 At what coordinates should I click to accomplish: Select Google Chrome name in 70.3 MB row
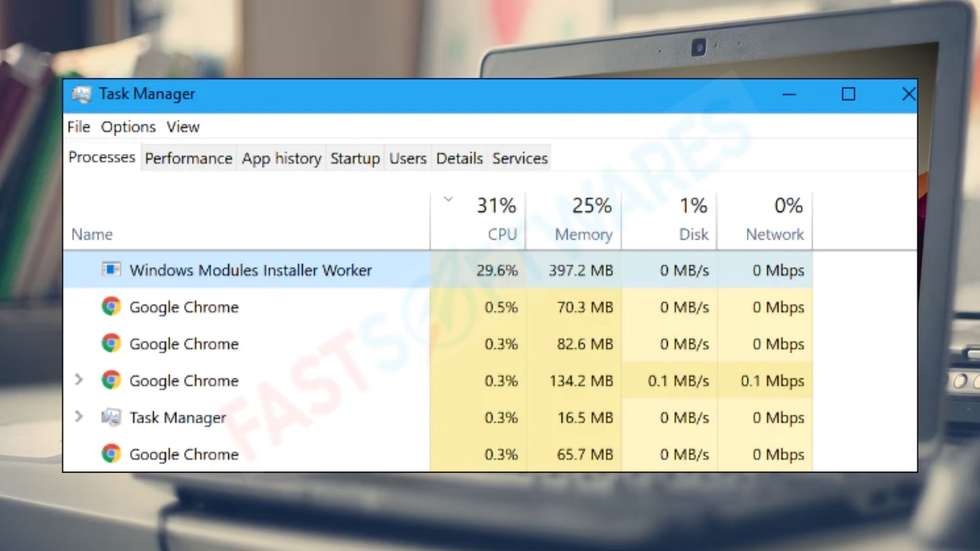[x=184, y=307]
